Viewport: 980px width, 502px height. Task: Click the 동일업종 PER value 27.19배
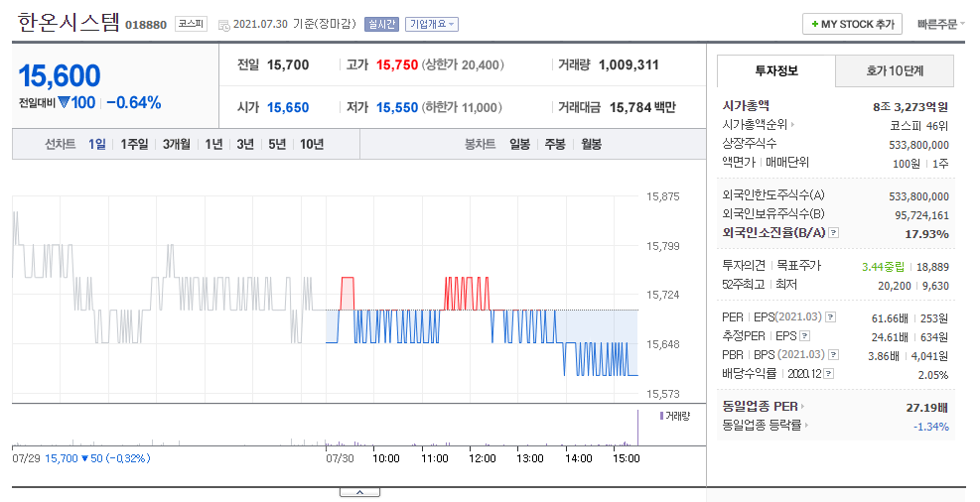[927, 408]
